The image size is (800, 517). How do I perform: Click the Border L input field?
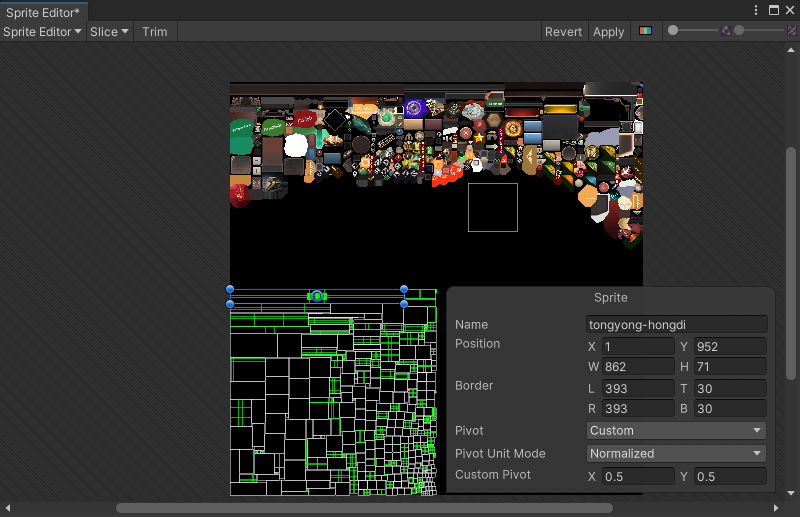(637, 388)
